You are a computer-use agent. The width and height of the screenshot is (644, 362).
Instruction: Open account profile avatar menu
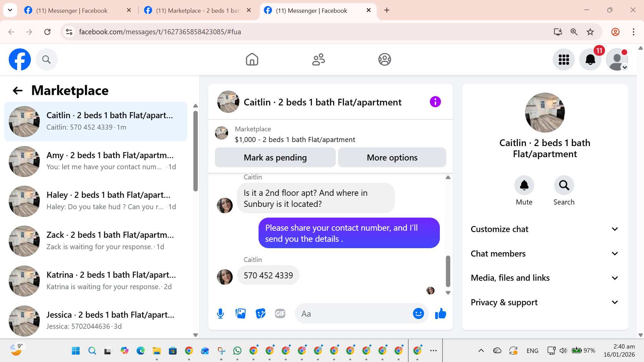617,59
